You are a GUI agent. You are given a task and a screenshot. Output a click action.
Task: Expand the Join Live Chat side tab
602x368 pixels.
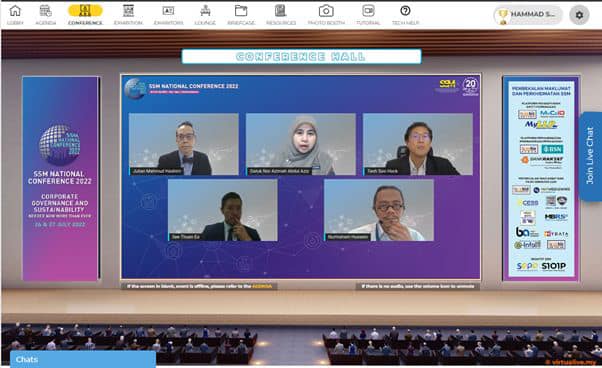[590, 156]
